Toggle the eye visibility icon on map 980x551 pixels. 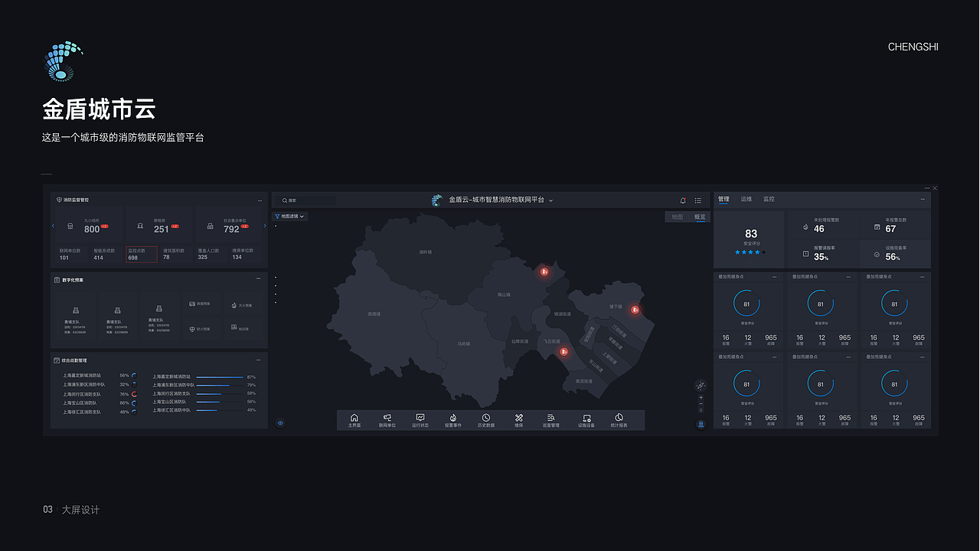tap(280, 423)
